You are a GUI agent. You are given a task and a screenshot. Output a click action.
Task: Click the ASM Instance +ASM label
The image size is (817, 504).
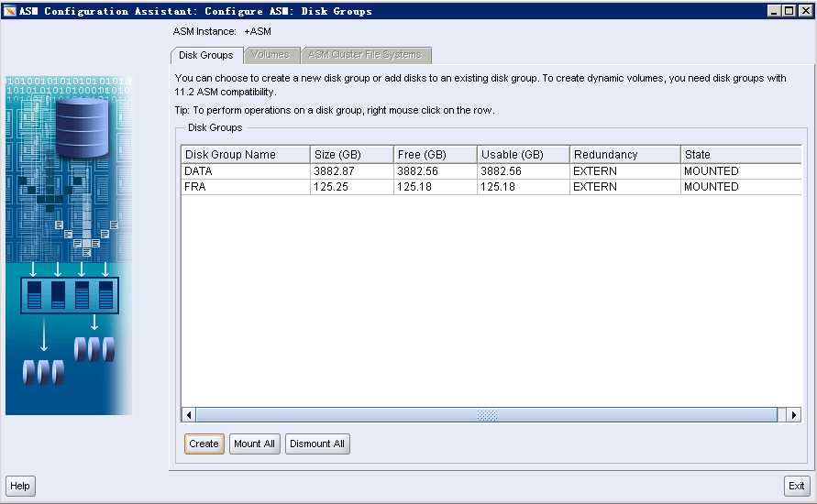[x=222, y=31]
